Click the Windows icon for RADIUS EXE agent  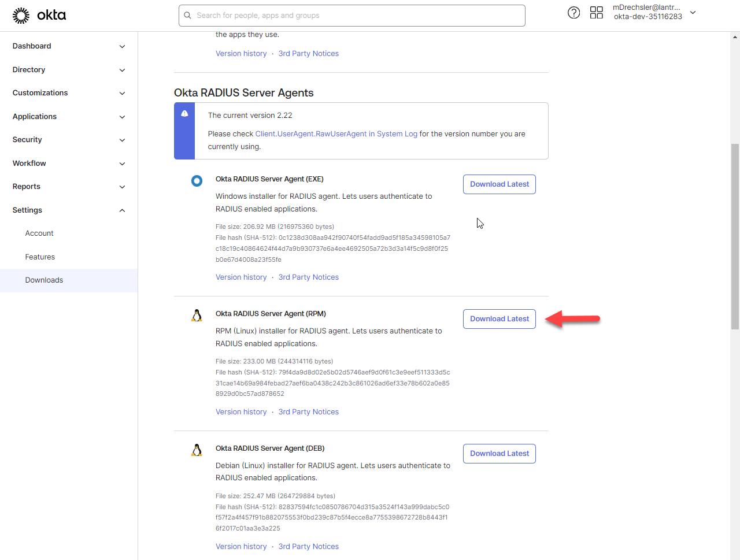[x=197, y=181]
